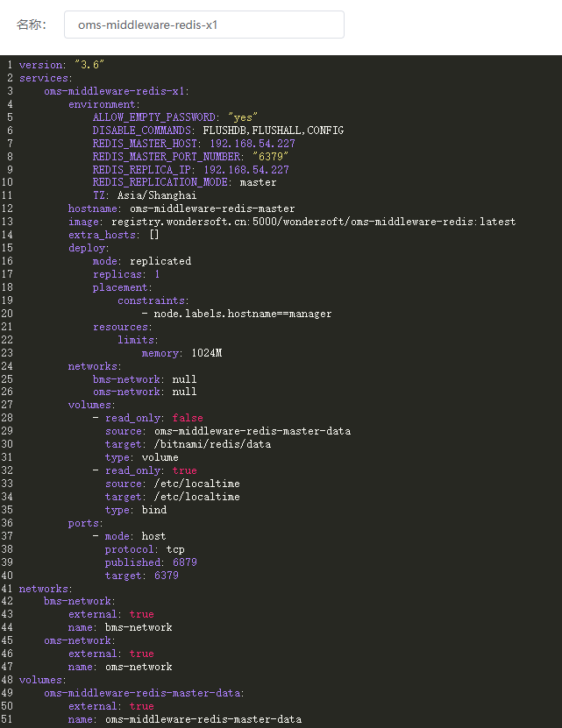The image size is (562, 728).
Task: Click line number 51 in the editor gutter
Action: click(7, 719)
